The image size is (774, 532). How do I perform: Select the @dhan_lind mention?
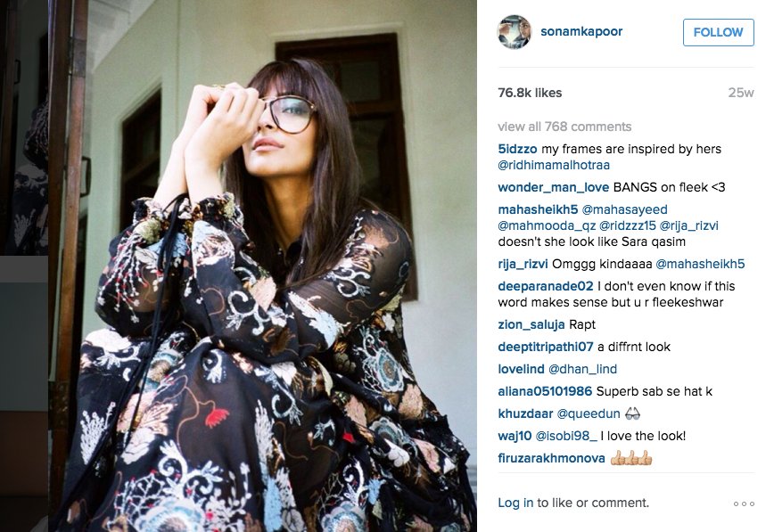pos(582,369)
